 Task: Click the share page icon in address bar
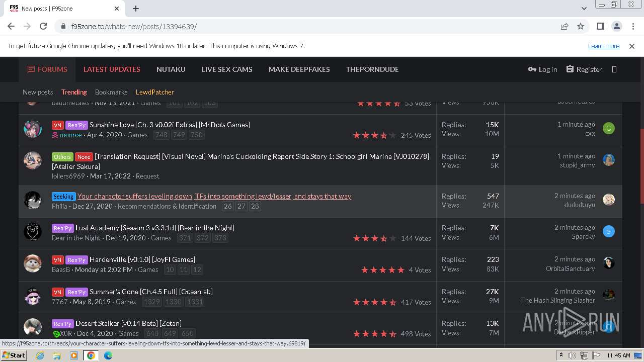(565, 26)
